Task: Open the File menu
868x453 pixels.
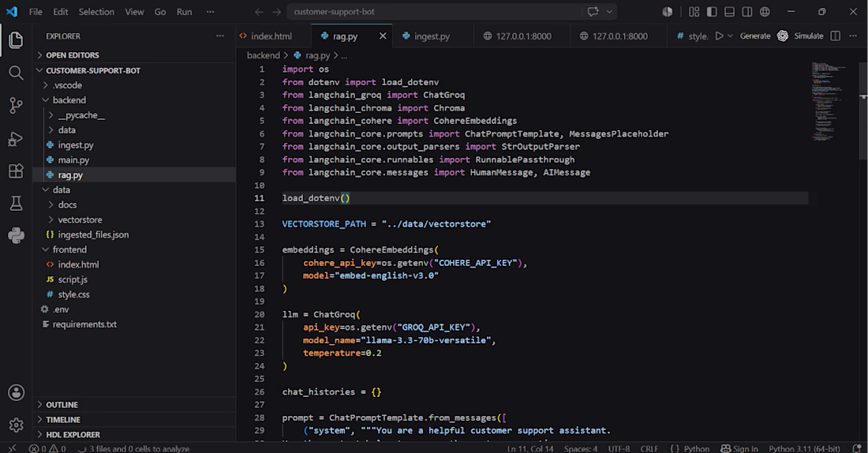Action: tap(36, 12)
